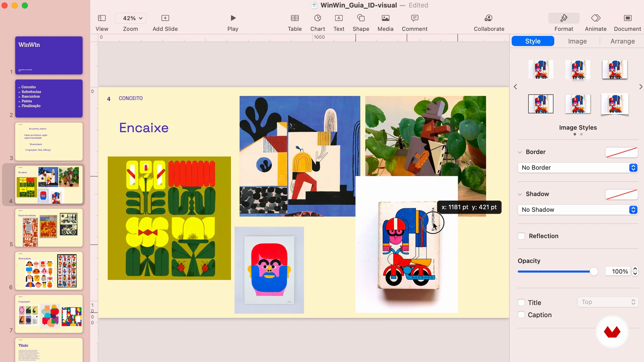644x362 pixels.
Task: Switch to the Image tab
Action: (x=577, y=41)
